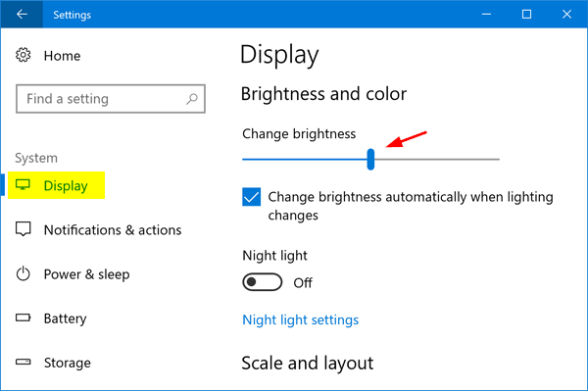588x391 pixels.
Task: Click the brightness slider handle
Action: 370,160
